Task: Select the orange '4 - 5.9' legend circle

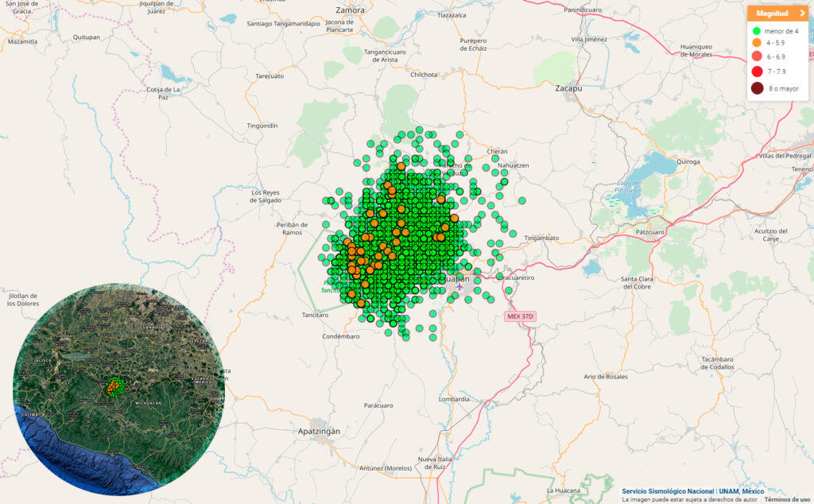Action: coord(757,43)
